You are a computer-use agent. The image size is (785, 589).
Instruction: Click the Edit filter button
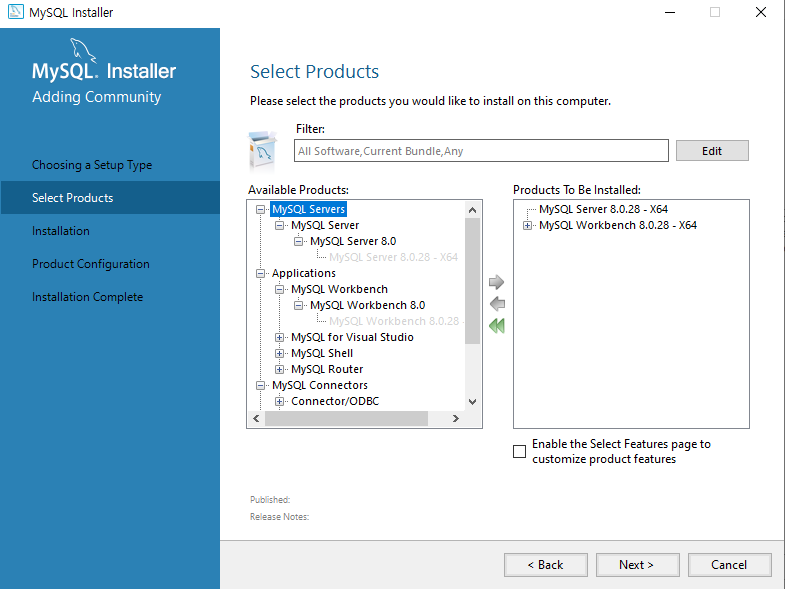click(712, 151)
